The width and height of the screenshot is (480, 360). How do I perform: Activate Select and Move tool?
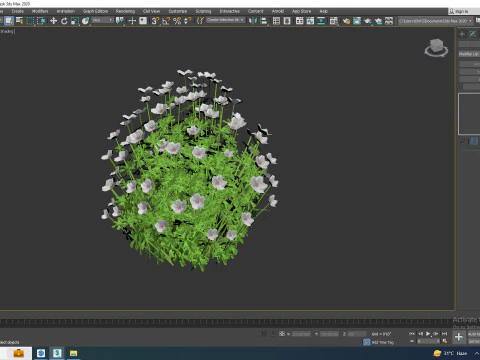(53, 21)
